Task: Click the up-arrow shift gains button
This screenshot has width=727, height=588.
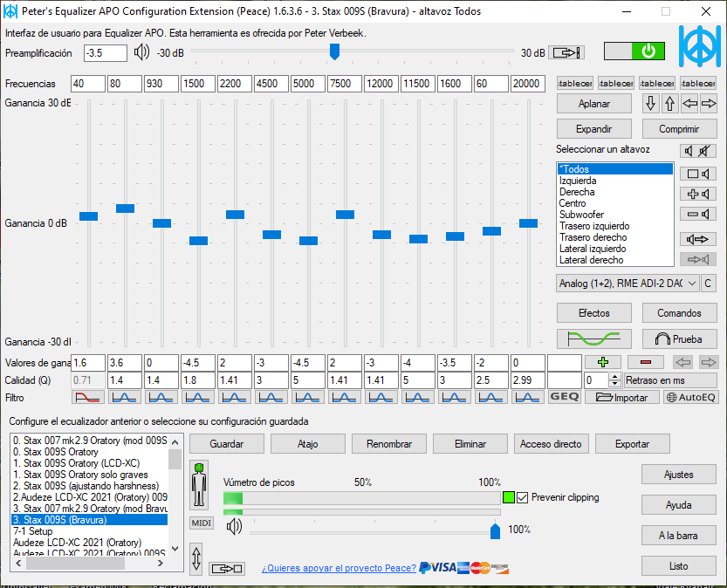Action: pos(669,104)
